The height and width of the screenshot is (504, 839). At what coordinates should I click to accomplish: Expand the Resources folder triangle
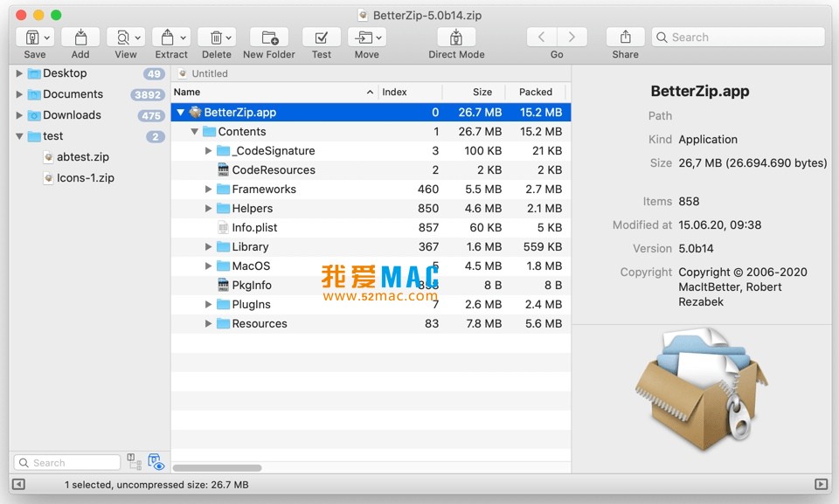pos(208,324)
